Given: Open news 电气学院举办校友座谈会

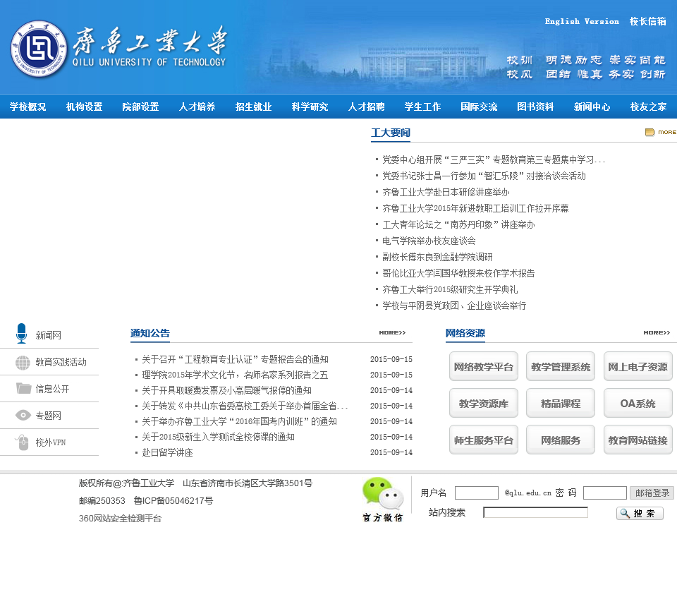Looking at the screenshot, I should [429, 241].
